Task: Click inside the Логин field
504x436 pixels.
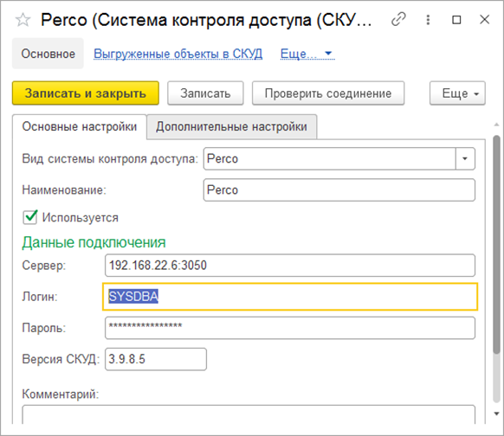Action: [290, 297]
